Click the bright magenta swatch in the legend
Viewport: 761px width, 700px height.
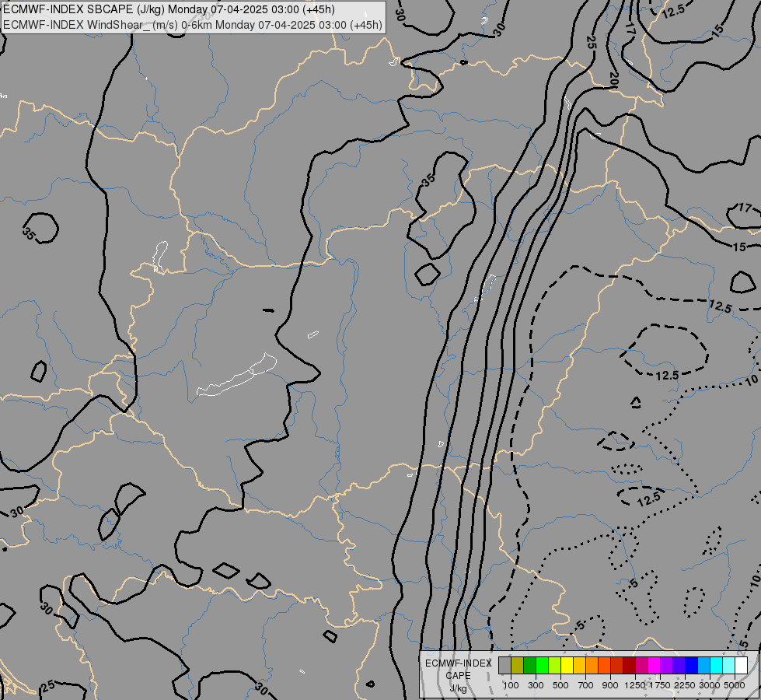655,665
